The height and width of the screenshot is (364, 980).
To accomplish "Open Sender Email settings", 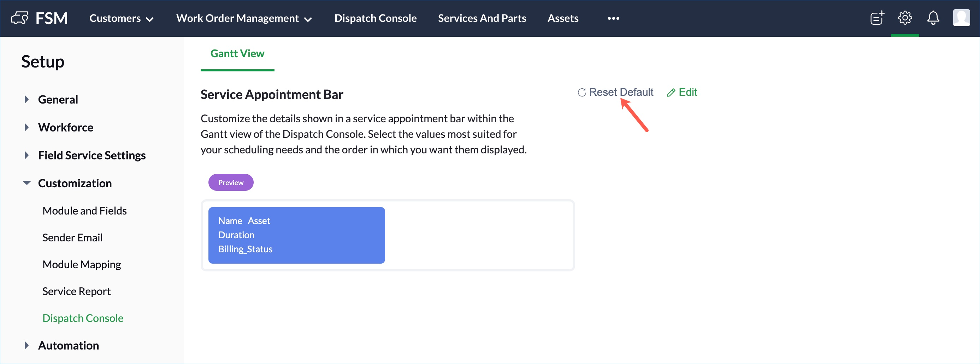I will tap(72, 237).
